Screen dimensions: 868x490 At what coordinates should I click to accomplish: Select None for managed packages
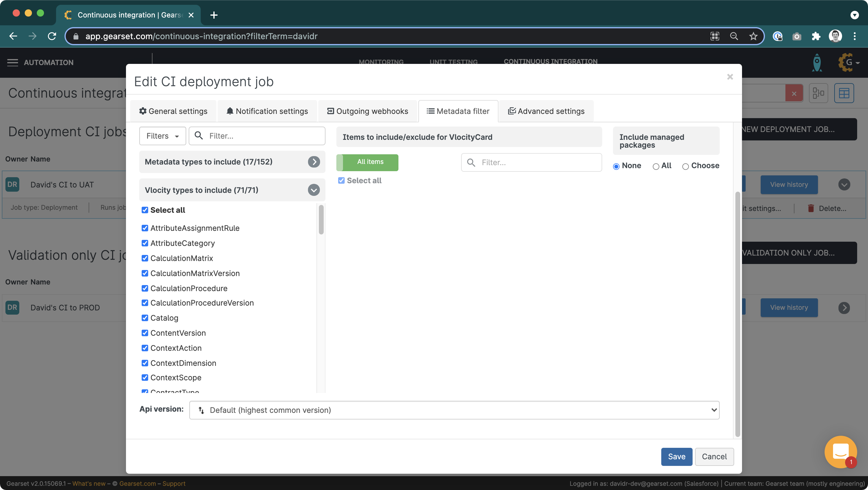click(616, 166)
